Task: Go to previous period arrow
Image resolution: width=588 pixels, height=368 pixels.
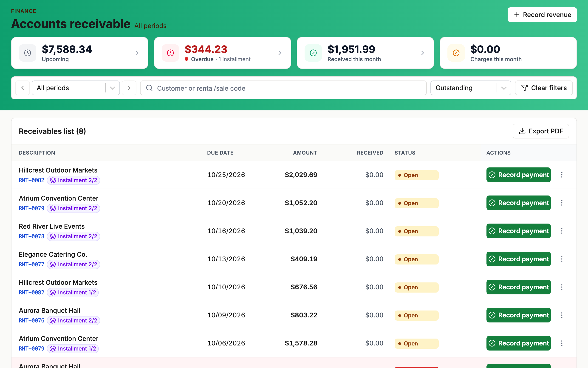Action: [23, 88]
